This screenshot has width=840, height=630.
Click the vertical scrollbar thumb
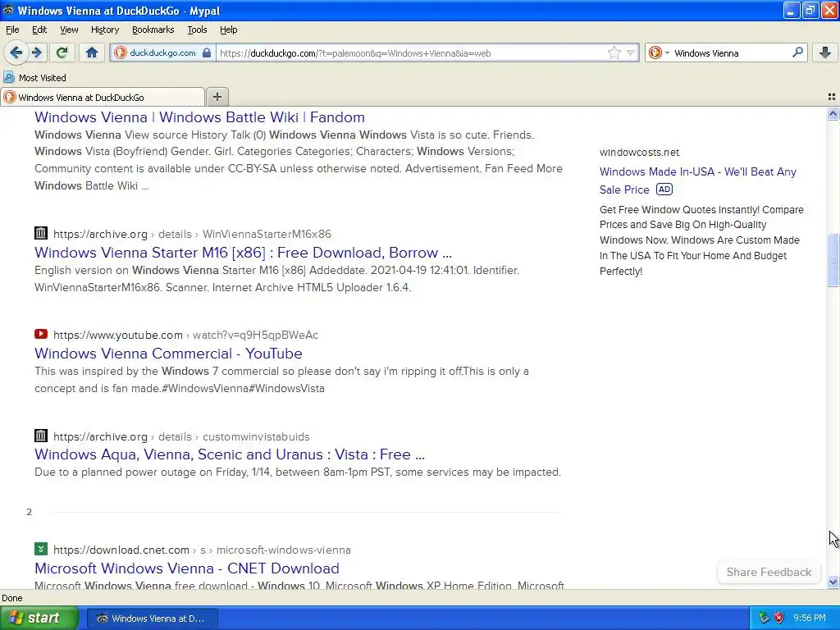(x=833, y=260)
